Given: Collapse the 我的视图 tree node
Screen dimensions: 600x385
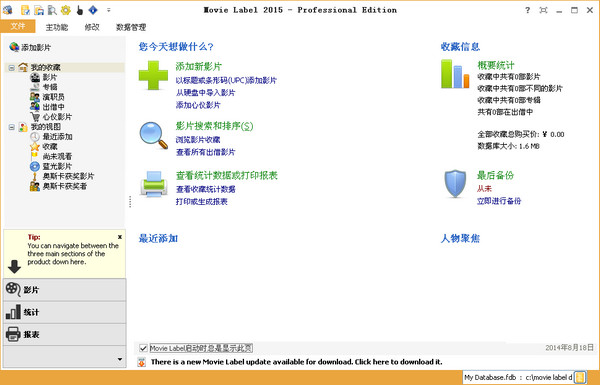Looking at the screenshot, I should pyautogui.click(x=11, y=127).
